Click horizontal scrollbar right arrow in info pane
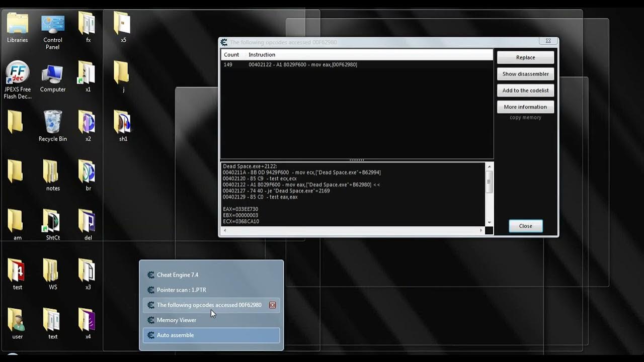 click(x=481, y=231)
